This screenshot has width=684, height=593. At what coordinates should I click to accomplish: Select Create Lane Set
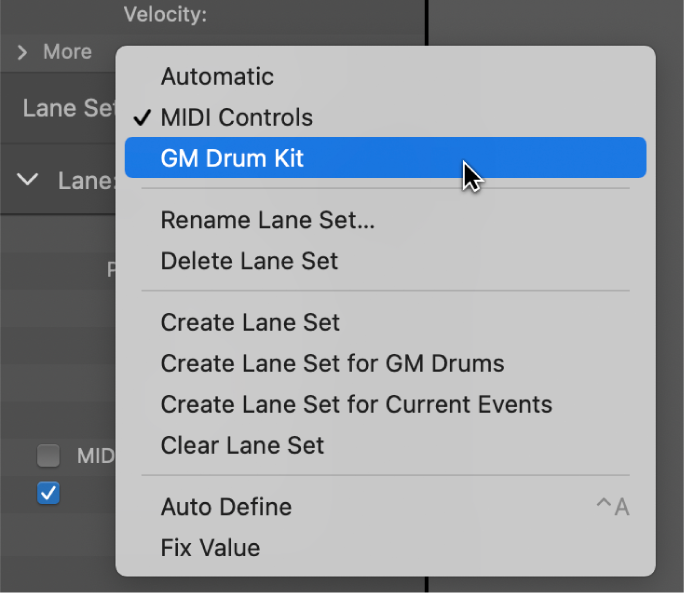tap(250, 323)
